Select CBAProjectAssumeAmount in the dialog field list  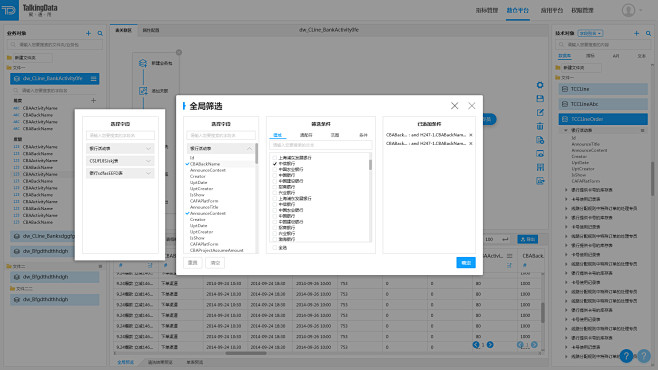(217, 250)
